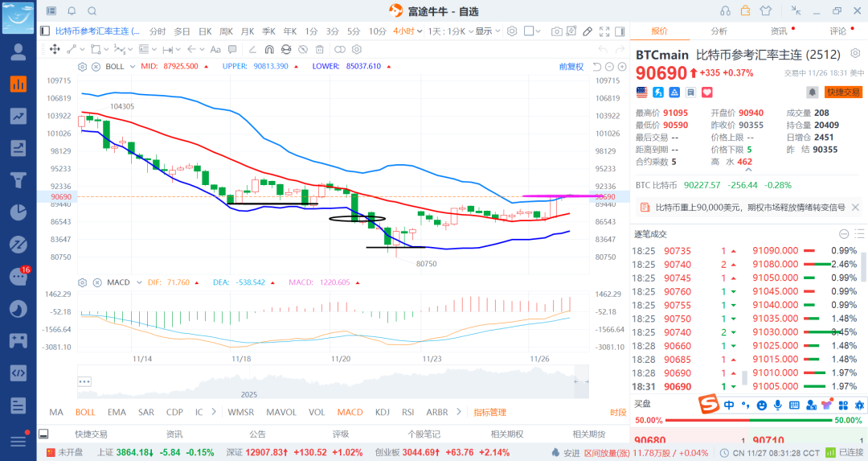868x461 pixels.
Task: Open 指标管理 indicator management
Action: (490, 412)
